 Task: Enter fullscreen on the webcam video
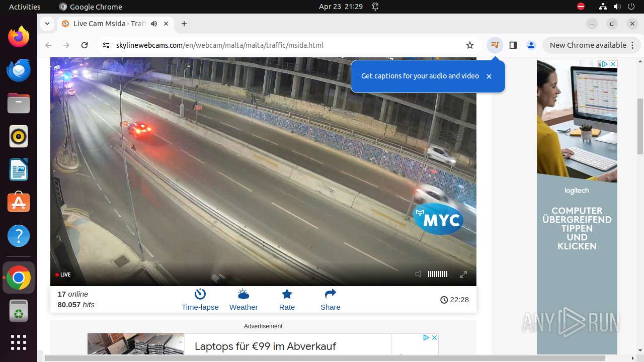pyautogui.click(x=463, y=274)
